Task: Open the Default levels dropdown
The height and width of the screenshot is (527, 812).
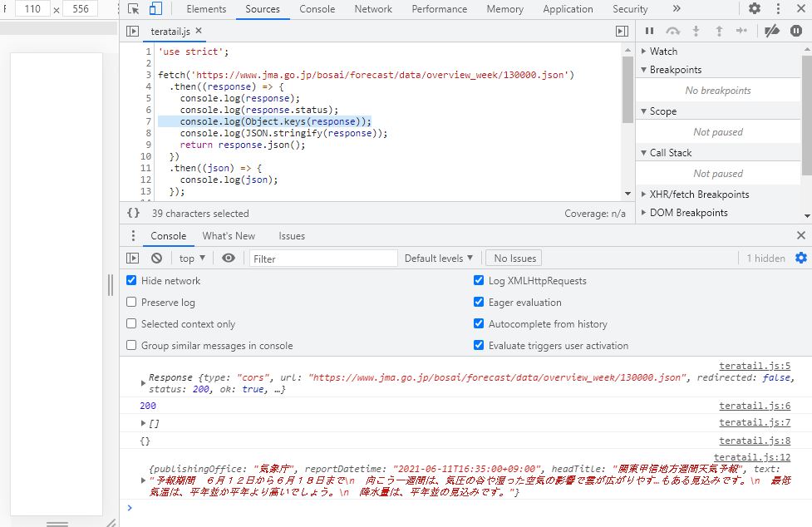Action: coord(439,258)
